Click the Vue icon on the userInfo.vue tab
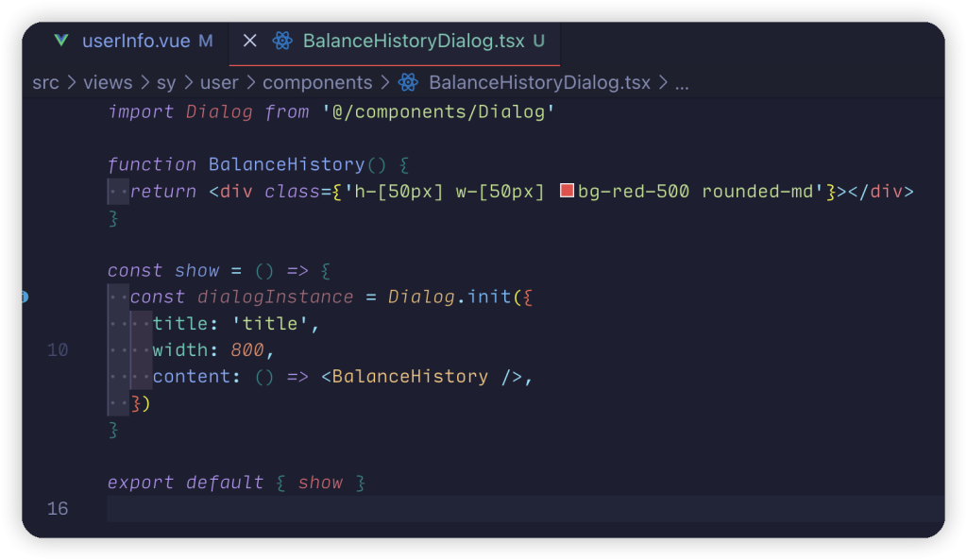This screenshot has height=560, width=967. pyautogui.click(x=61, y=41)
